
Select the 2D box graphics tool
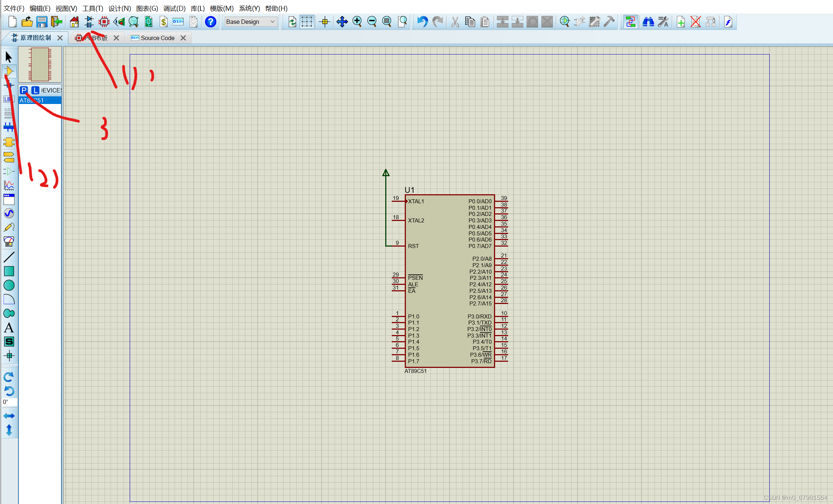tap(9, 271)
